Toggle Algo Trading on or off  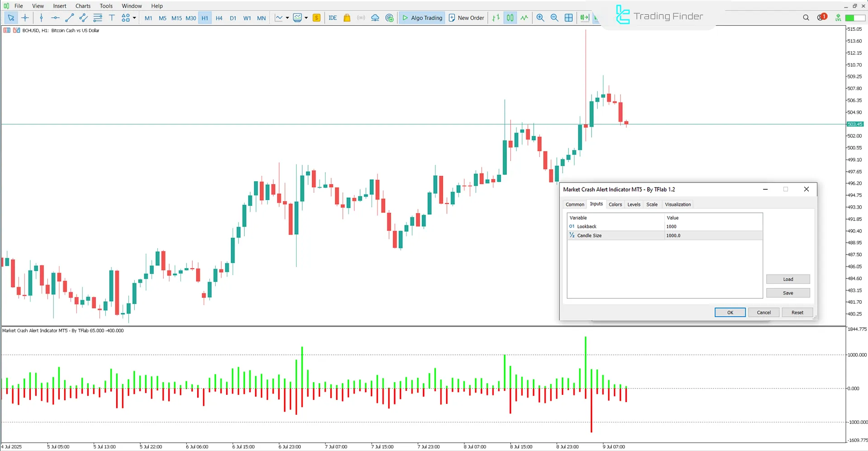(x=422, y=18)
